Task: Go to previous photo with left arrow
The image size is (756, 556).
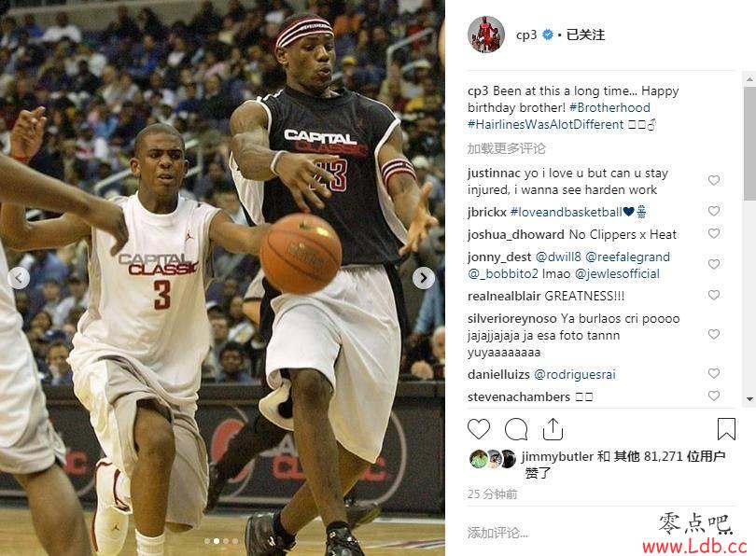Action: tap(19, 278)
